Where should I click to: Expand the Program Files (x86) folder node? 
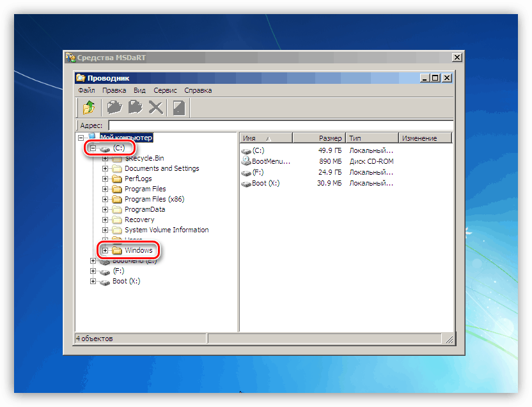pos(105,199)
